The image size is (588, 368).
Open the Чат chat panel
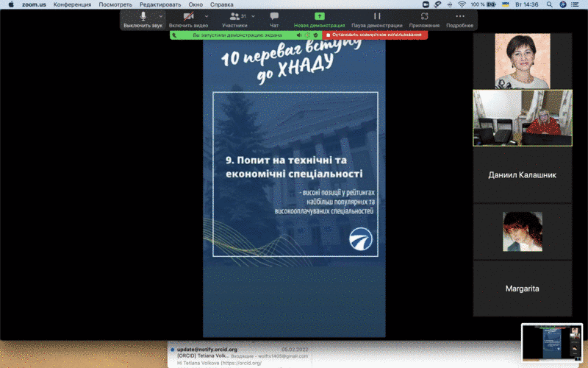pyautogui.click(x=274, y=20)
